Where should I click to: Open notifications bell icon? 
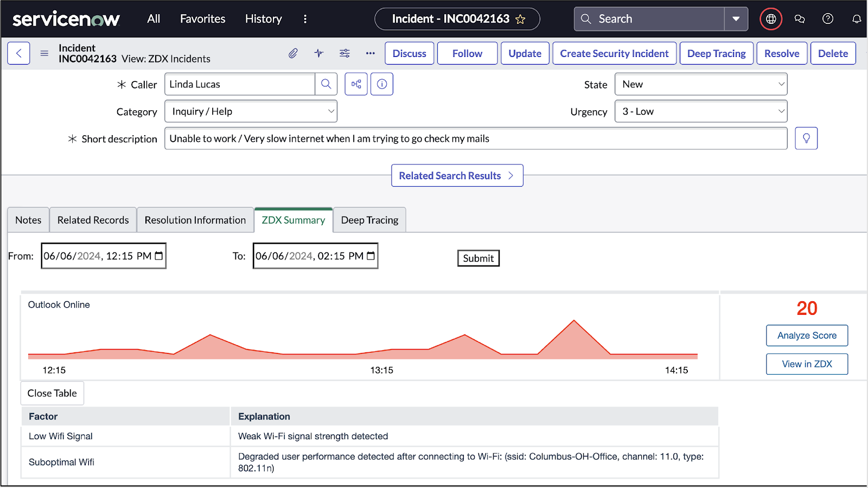point(857,19)
